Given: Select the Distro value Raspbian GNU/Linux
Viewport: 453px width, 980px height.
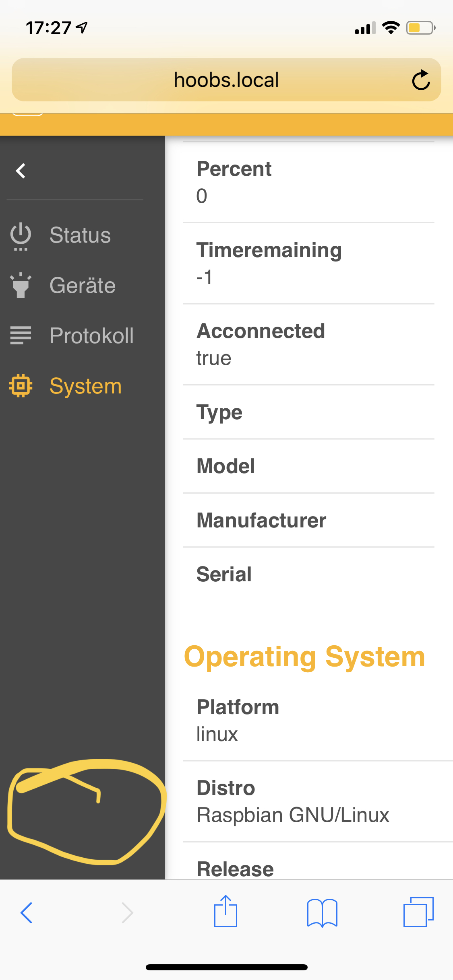Looking at the screenshot, I should pyautogui.click(x=292, y=815).
